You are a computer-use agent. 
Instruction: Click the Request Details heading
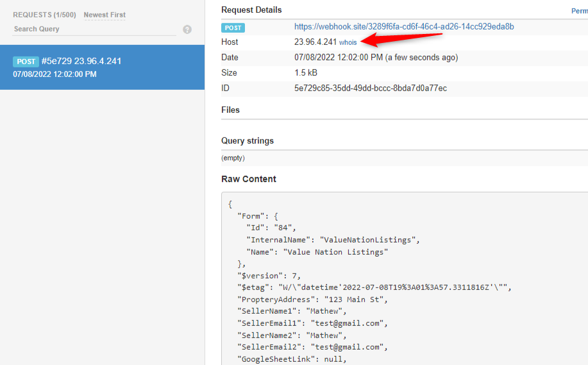(251, 10)
